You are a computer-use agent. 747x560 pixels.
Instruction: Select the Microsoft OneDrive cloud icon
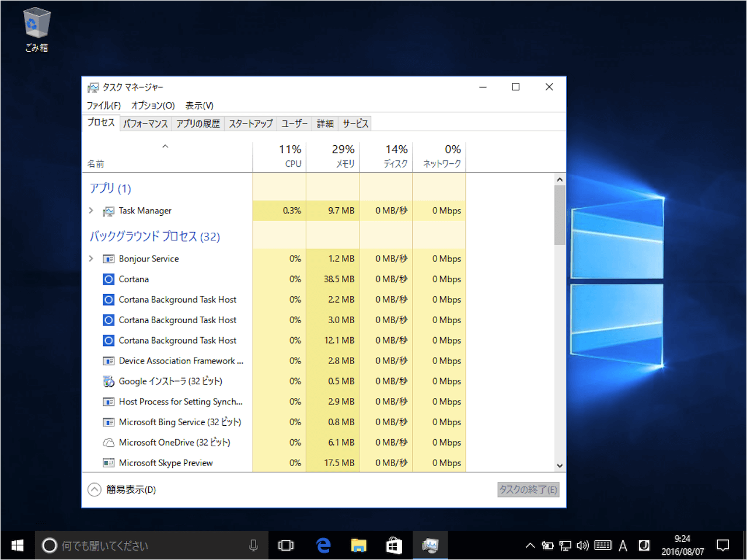[109, 442]
